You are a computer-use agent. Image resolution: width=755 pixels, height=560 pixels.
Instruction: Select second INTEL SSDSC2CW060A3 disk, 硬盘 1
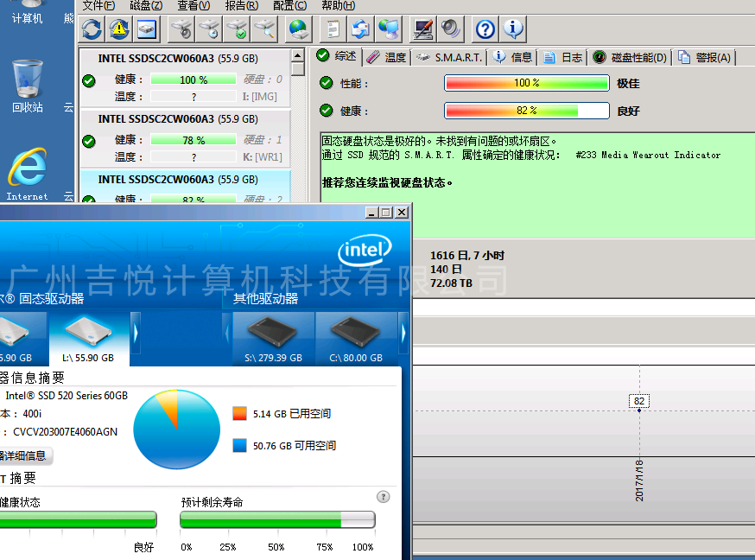pyautogui.click(x=185, y=138)
